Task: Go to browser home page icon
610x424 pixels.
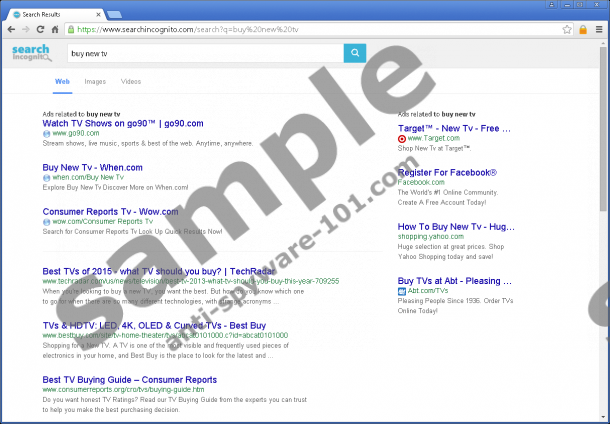Action: pos(65,29)
